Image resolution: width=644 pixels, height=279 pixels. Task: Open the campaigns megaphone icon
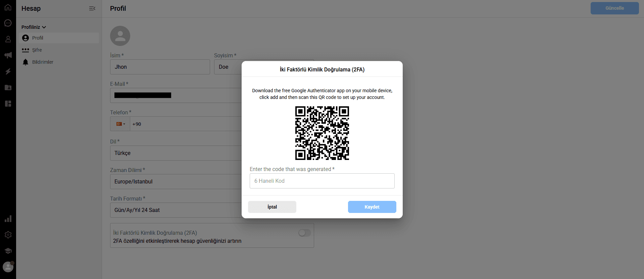[8, 55]
